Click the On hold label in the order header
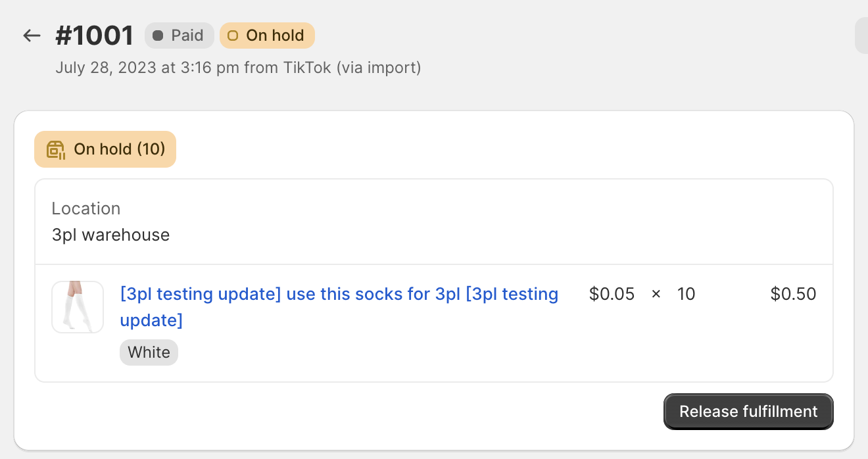 click(275, 36)
